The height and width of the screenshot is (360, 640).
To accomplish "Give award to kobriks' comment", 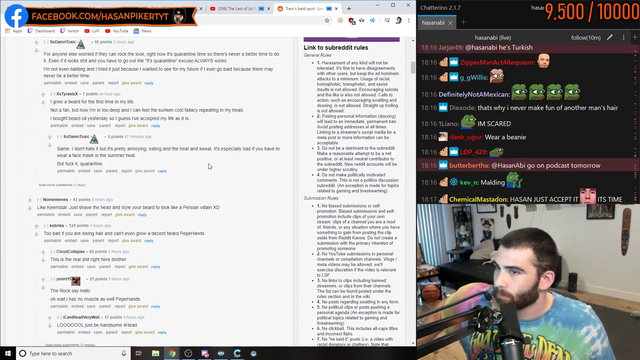I will coord(131,241).
